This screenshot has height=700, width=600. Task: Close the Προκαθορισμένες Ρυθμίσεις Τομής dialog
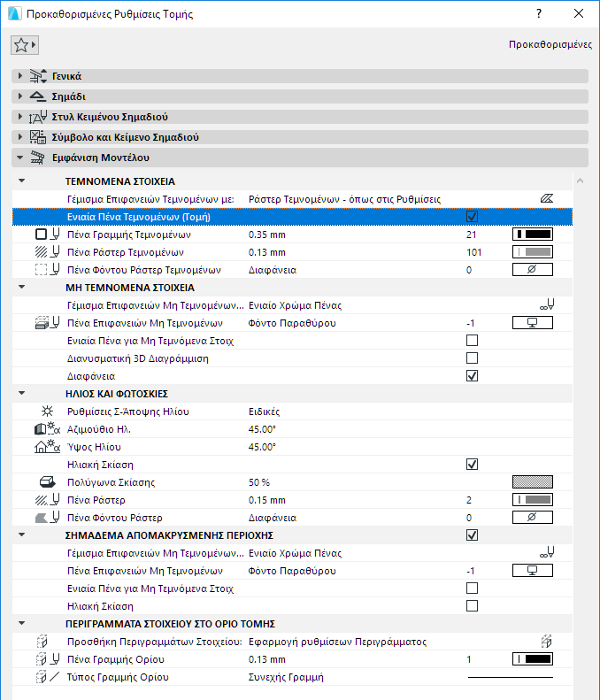coord(579,13)
